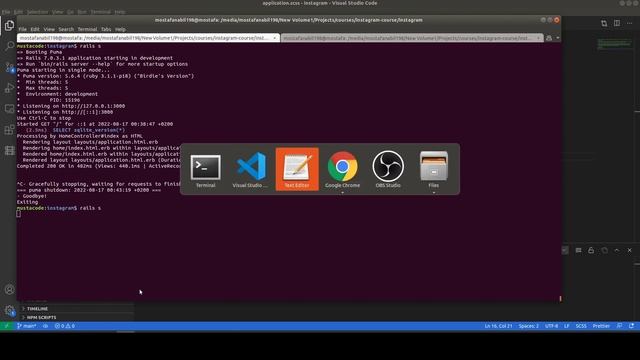
Task: Click the http://127.0.0.1:3000 address in terminal output
Action: (93, 106)
